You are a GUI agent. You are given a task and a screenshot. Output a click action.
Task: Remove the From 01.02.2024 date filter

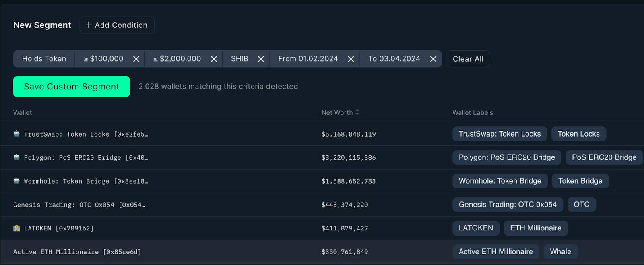pos(351,59)
